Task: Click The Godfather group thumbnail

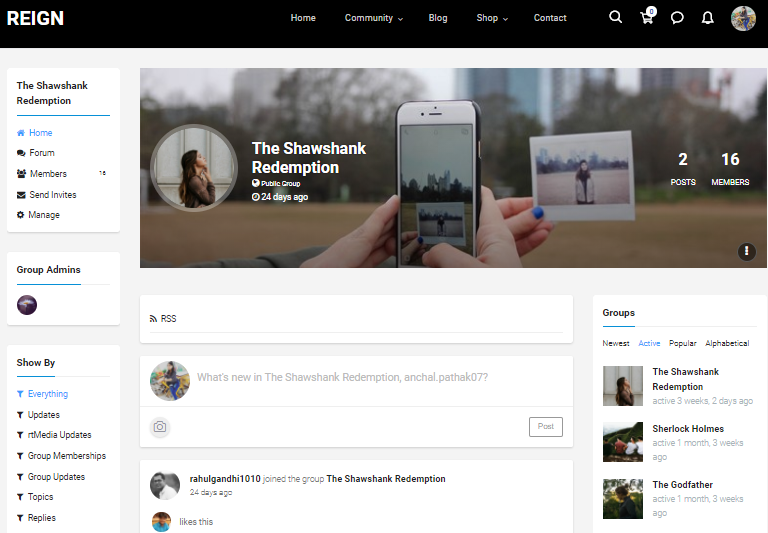Action: point(623,499)
